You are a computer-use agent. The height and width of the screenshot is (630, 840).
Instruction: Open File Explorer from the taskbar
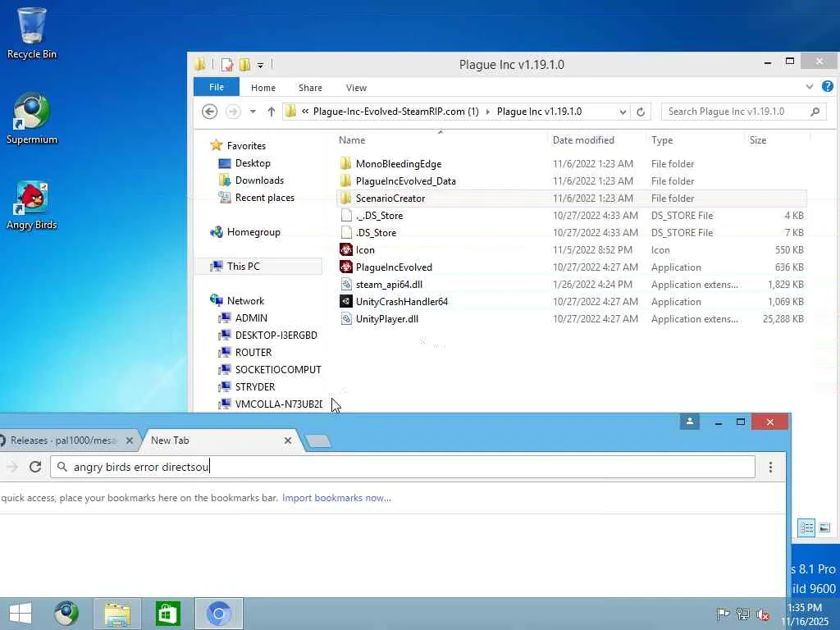(x=117, y=614)
